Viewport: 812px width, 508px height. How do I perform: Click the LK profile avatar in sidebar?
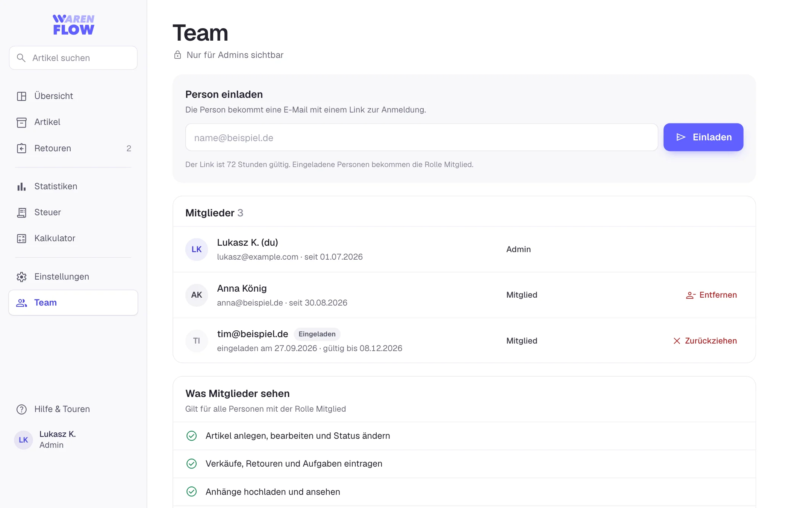click(x=23, y=440)
